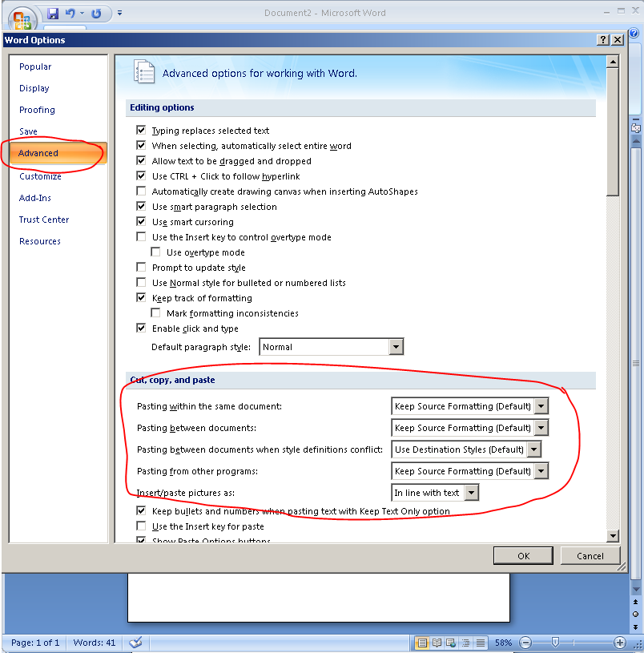Select the Trust Center category

click(x=44, y=220)
